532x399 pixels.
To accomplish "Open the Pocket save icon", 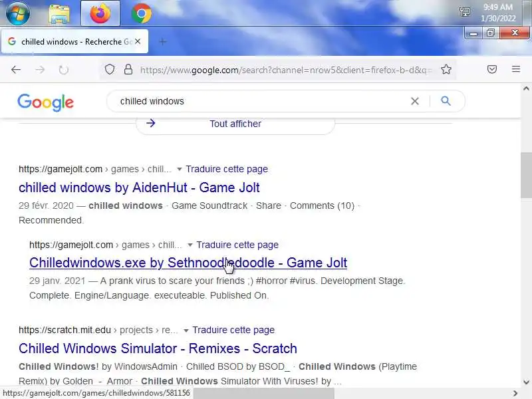I will [x=492, y=70].
